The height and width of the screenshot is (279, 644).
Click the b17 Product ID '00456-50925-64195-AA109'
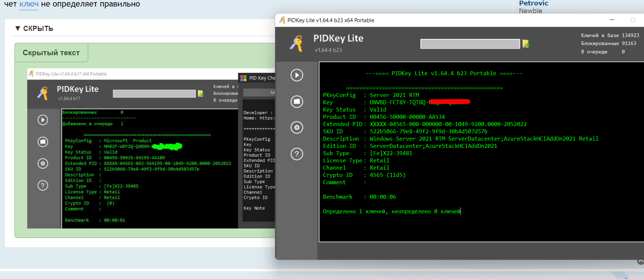click(134, 158)
